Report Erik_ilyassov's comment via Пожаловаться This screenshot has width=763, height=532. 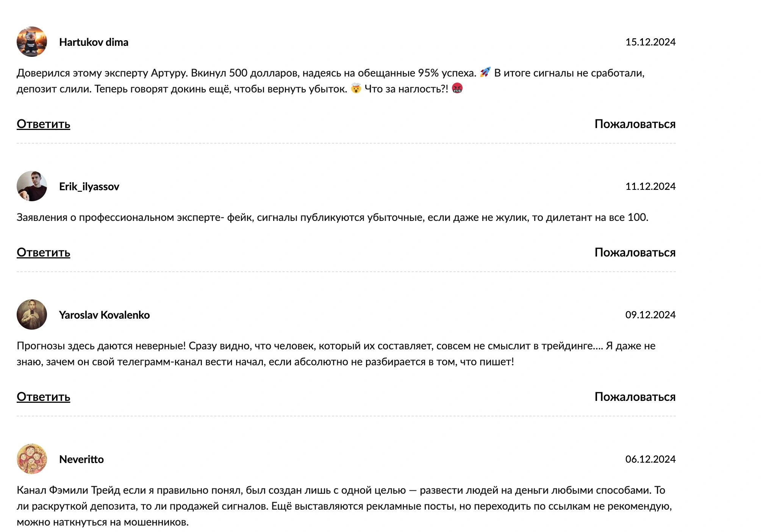click(x=635, y=252)
